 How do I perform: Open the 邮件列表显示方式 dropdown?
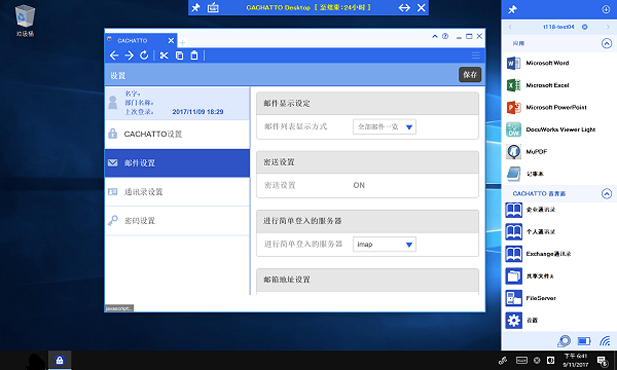click(384, 127)
